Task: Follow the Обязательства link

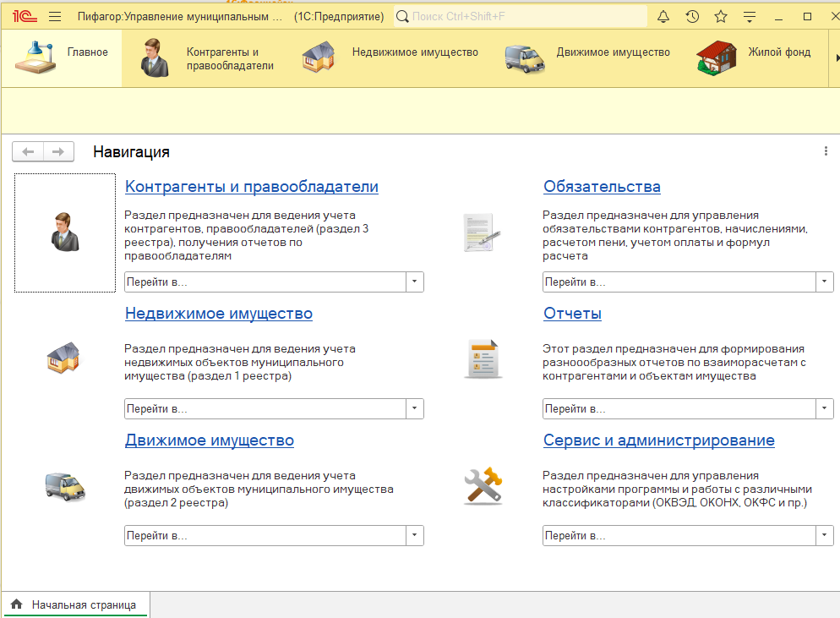Action: pos(602,187)
